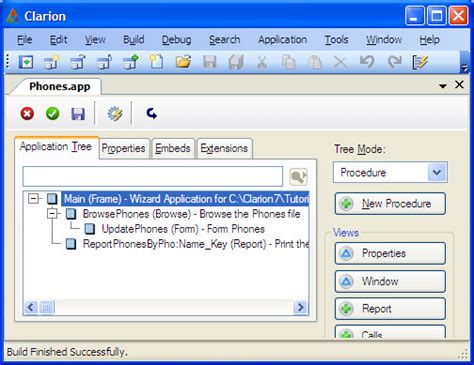Open the Edit menu
This screenshot has width=474, height=365.
58,40
